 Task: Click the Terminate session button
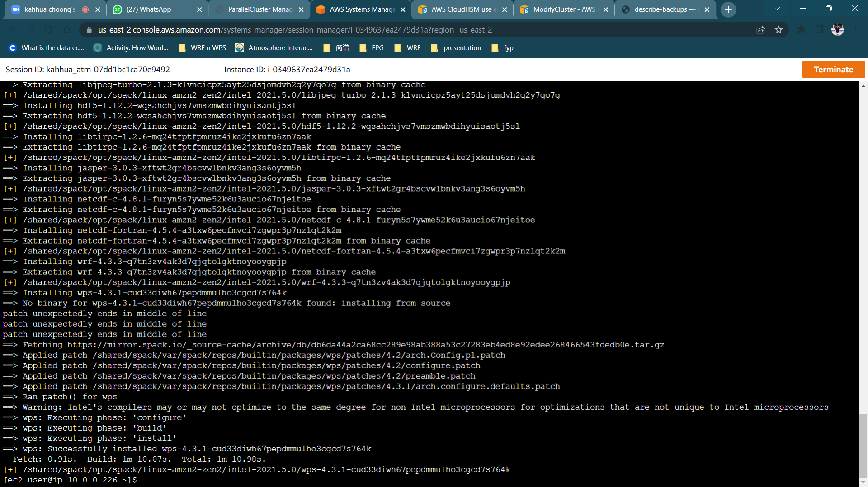833,70
